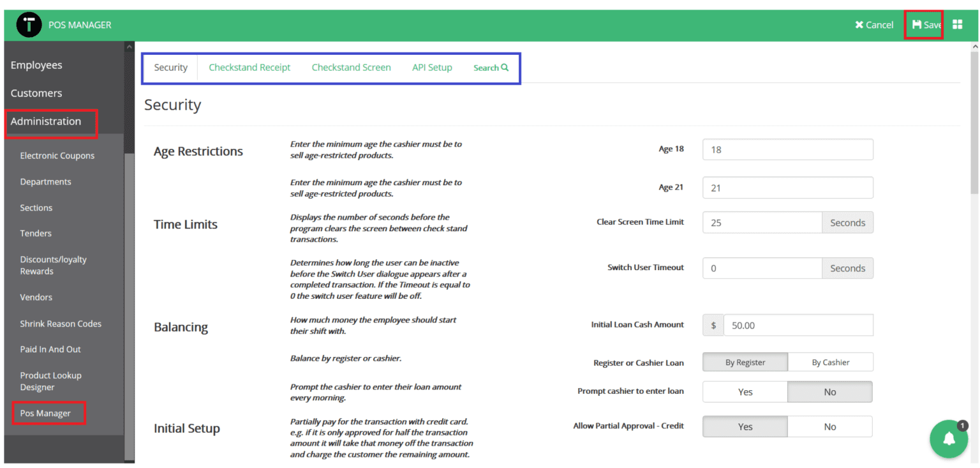Image resolution: width=980 pixels, height=468 pixels.
Task: Switch to the Checkstand Screen tab
Action: coord(351,68)
